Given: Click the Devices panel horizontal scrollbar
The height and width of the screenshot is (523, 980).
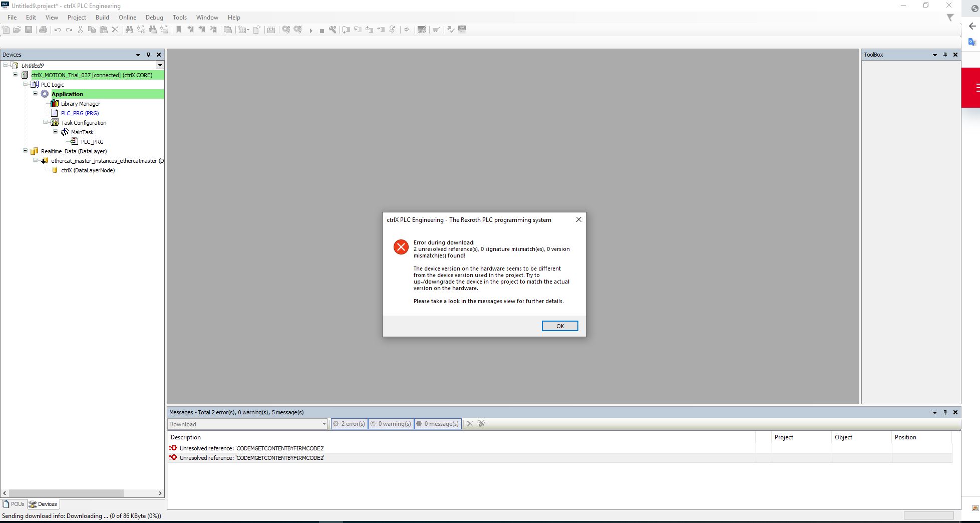Looking at the screenshot, I should [x=65, y=493].
